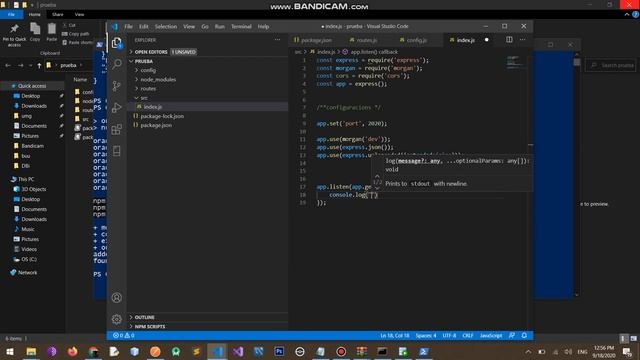
Task: Click the VS Code logo in title bar
Action: [115, 27]
